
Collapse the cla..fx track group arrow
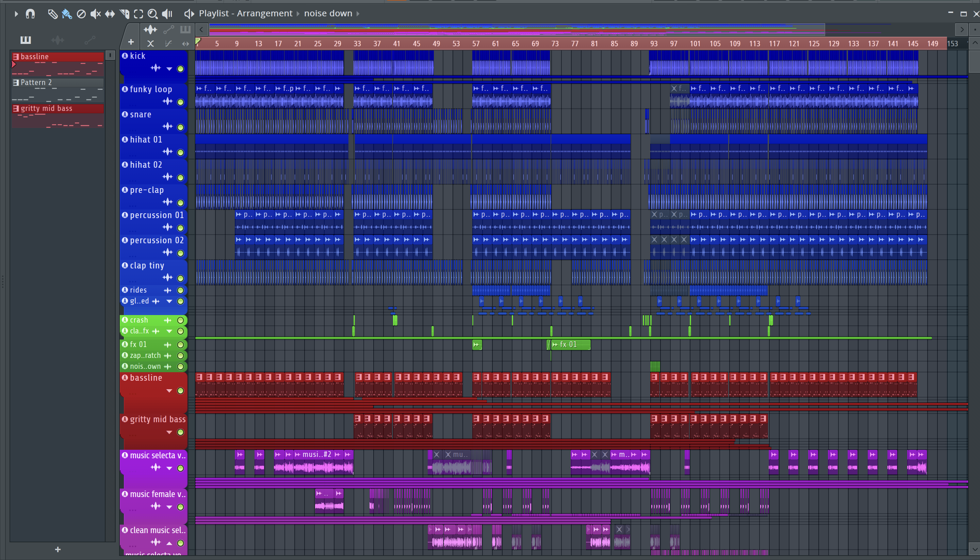[x=169, y=331]
